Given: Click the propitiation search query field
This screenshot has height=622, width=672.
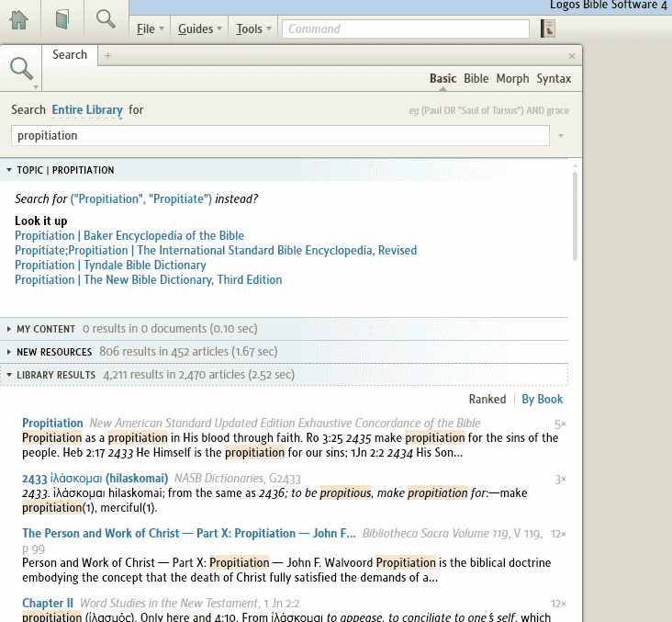Looking at the screenshot, I should [x=280, y=136].
